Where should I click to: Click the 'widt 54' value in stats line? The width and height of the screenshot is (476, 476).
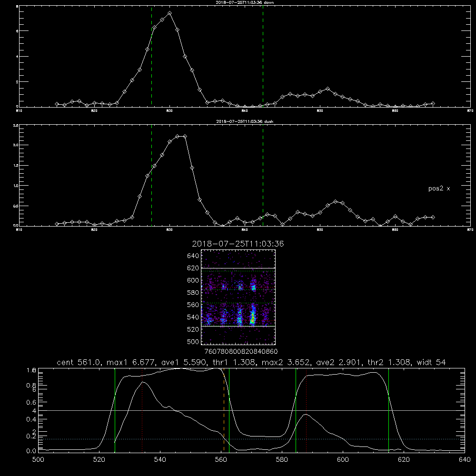point(431,362)
